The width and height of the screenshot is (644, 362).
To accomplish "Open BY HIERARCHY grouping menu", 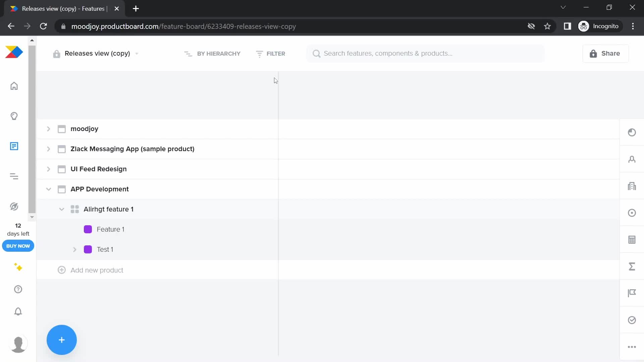I will tap(212, 54).
